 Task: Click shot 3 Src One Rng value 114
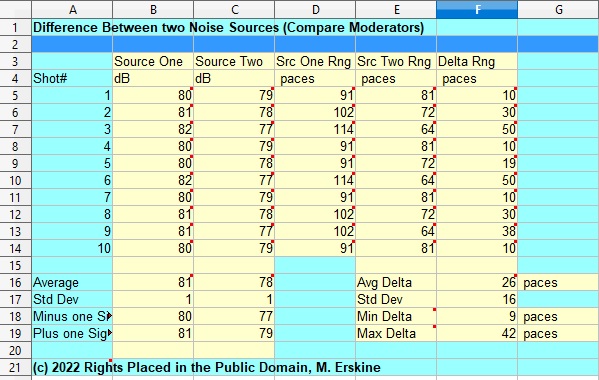tap(315, 129)
